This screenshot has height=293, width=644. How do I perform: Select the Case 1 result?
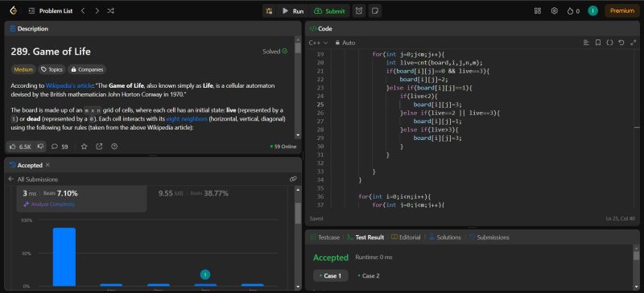(330, 276)
